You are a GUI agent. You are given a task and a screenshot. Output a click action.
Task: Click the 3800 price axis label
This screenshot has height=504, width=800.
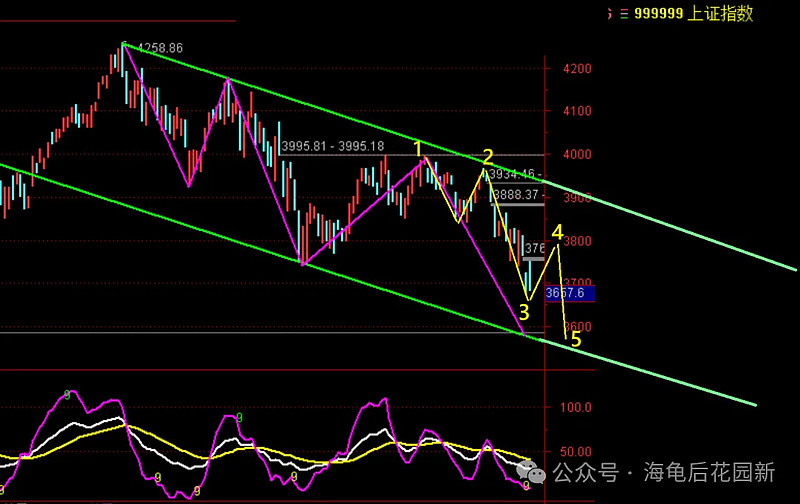pos(578,241)
